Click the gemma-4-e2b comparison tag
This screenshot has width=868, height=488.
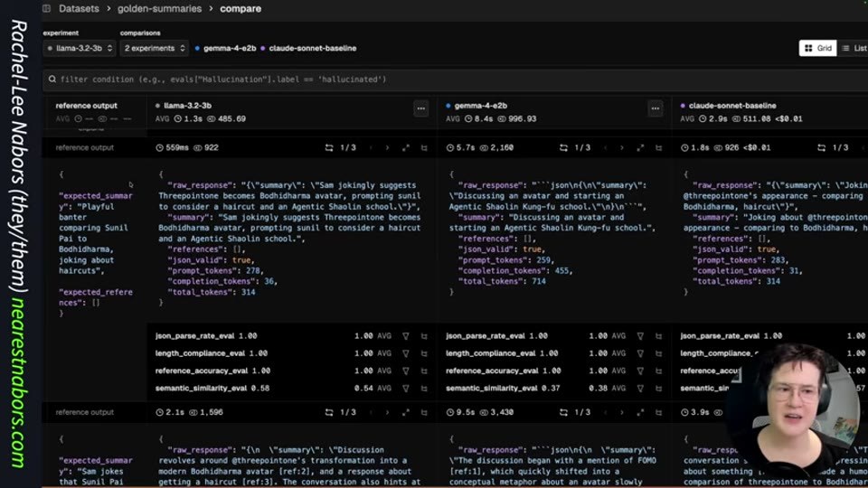click(225, 48)
